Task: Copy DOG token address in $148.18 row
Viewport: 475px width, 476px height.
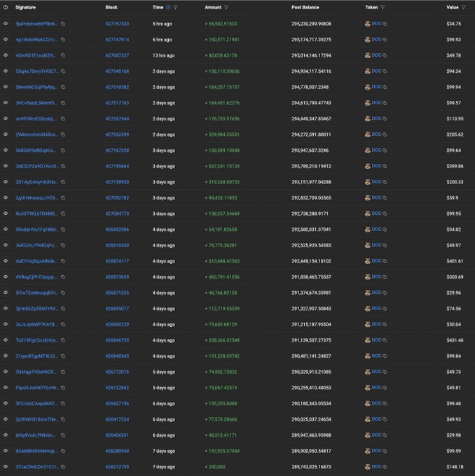Action: click(x=385, y=467)
